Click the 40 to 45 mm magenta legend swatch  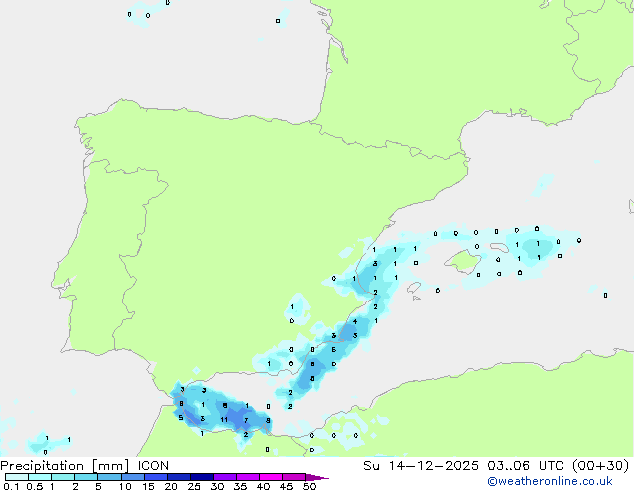[271, 477]
